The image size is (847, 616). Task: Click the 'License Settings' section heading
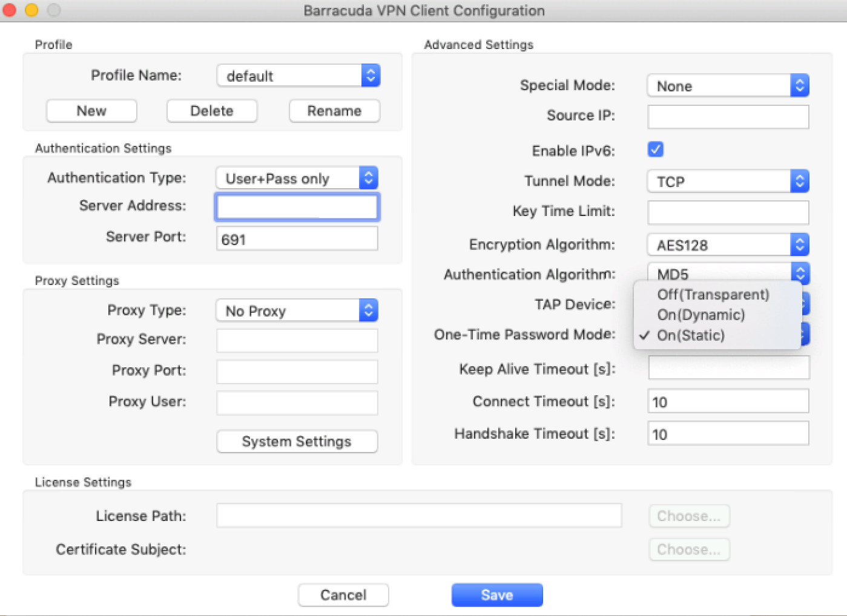pos(83,482)
